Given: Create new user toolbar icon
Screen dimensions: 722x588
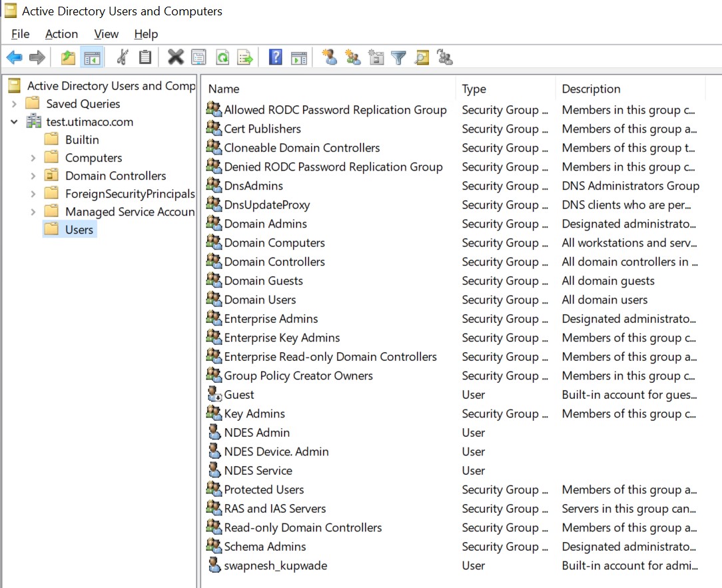Looking at the screenshot, I should pyautogui.click(x=330, y=57).
